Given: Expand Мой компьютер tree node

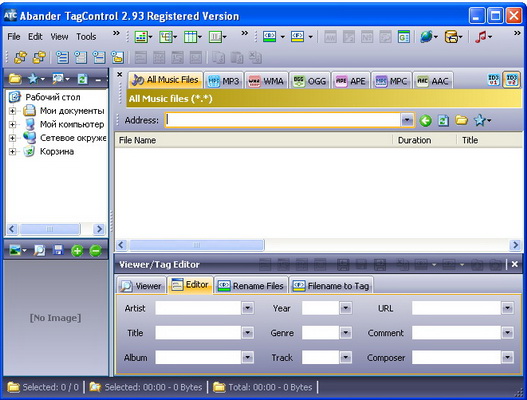Looking at the screenshot, I should (12, 124).
